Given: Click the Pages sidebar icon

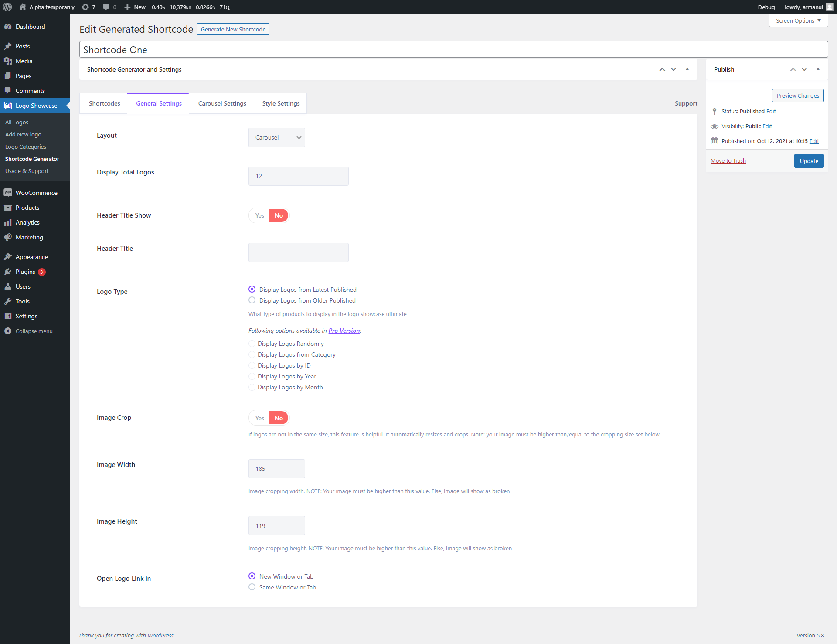Looking at the screenshot, I should pos(8,76).
